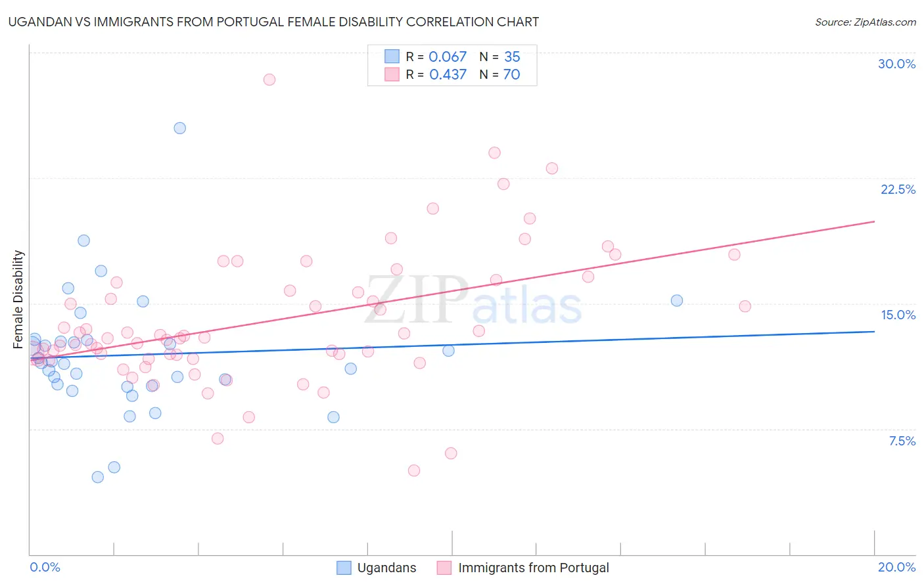Click the 30.0% y-axis label
The width and height of the screenshot is (924, 586).
point(896,64)
